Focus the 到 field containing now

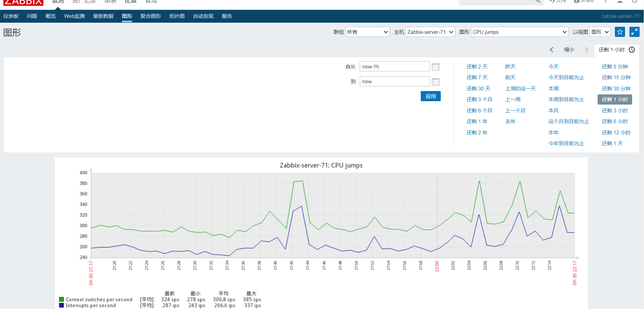(395, 81)
